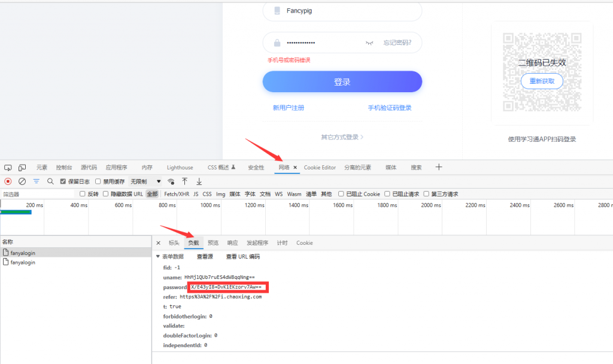Stop recording network log

(x=8, y=181)
